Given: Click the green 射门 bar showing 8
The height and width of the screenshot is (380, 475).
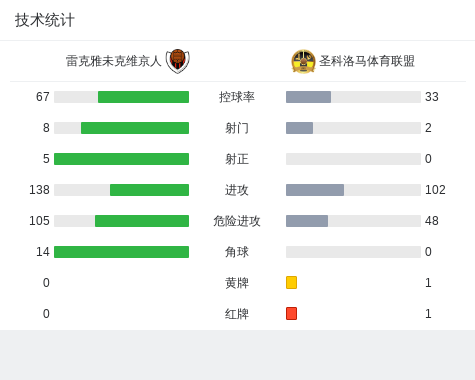Looking at the screenshot, I should point(135,128).
